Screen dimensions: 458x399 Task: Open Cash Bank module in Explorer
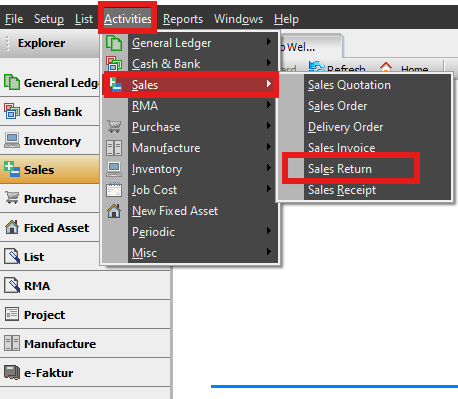50,112
